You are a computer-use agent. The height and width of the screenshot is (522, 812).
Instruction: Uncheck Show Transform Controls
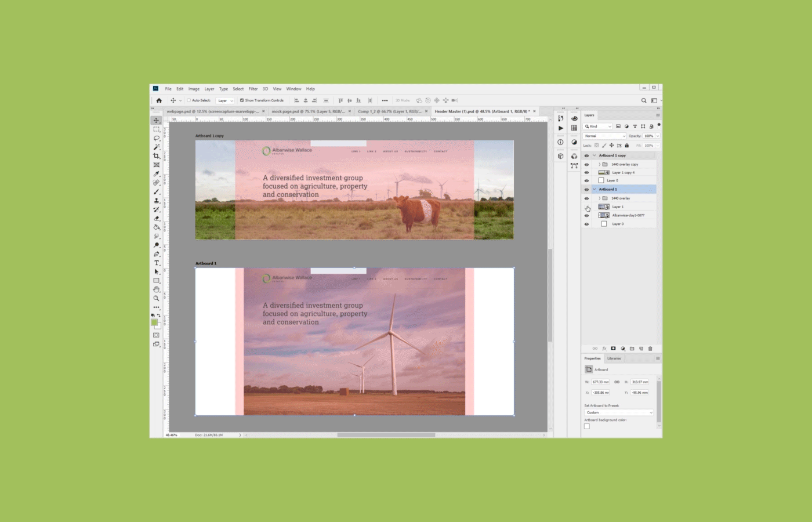242,100
